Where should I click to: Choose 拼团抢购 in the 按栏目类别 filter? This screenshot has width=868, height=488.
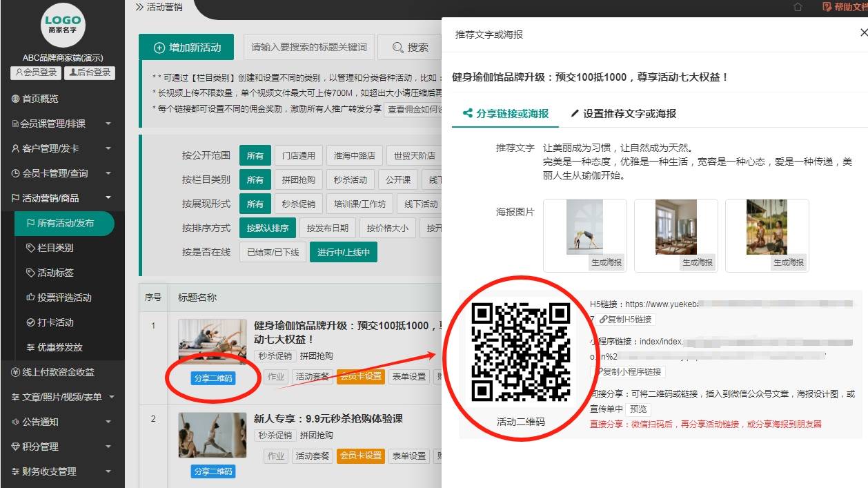click(x=299, y=179)
